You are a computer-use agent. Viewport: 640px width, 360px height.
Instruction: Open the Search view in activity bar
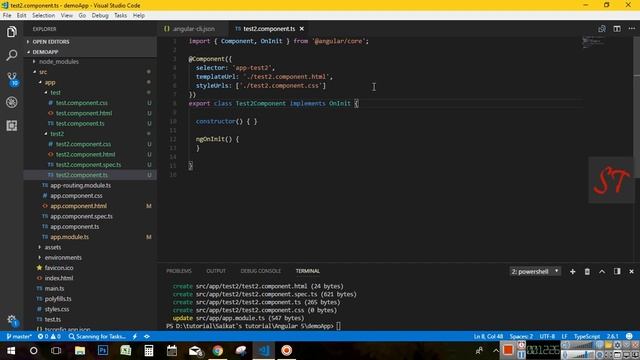point(12,55)
